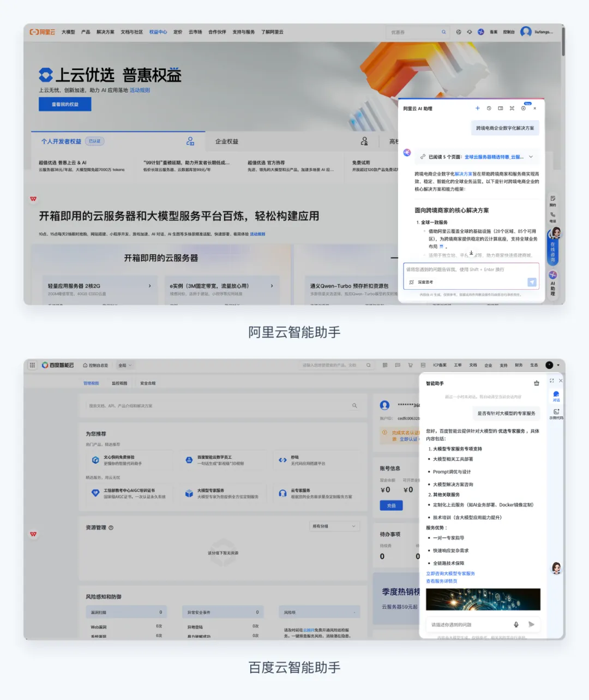Start a new chat in Aliyun AI assistant
This screenshot has height=700, width=589.
point(477,108)
